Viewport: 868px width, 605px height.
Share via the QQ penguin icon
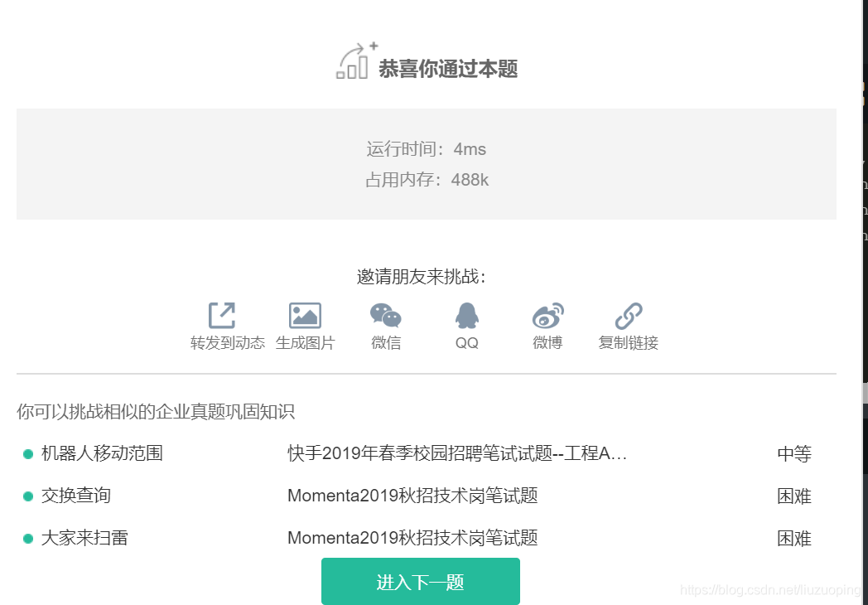[x=466, y=316]
